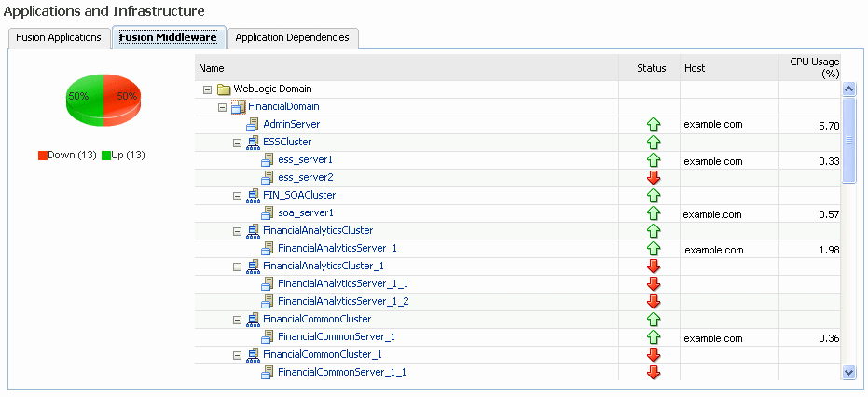Image resolution: width=868 pixels, height=397 pixels.
Task: Click the FinancialCommonServer_1 server icon
Action: (268, 337)
